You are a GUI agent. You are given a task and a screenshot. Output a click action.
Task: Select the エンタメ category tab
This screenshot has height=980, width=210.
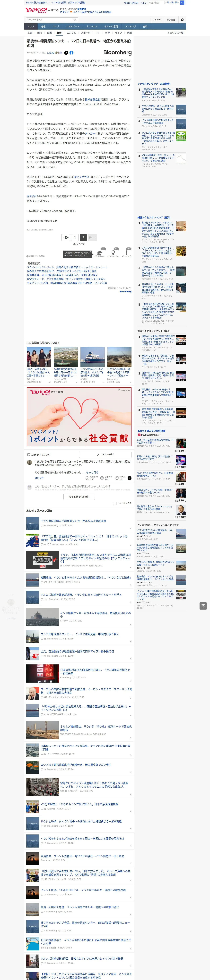71,33
